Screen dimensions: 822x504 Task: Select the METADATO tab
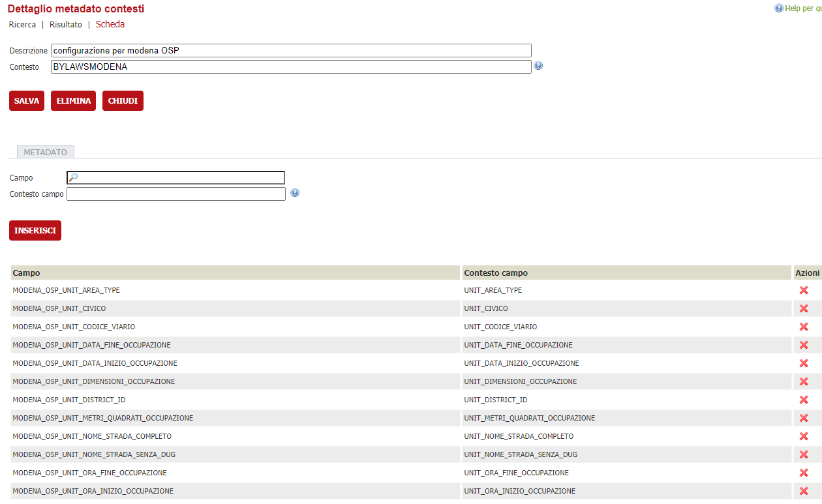pyautogui.click(x=46, y=152)
